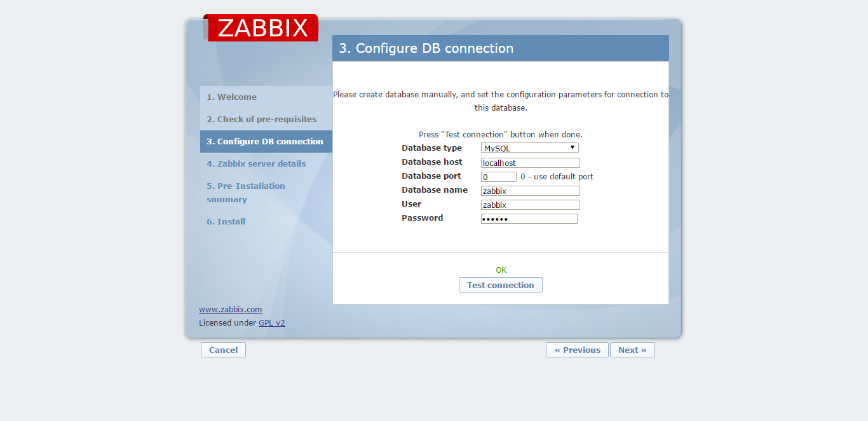This screenshot has width=868, height=421.
Task: Click the Database host field
Action: tap(531, 163)
